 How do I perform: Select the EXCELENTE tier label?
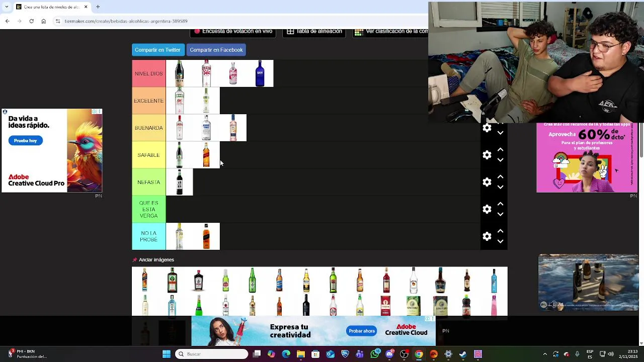click(x=149, y=101)
